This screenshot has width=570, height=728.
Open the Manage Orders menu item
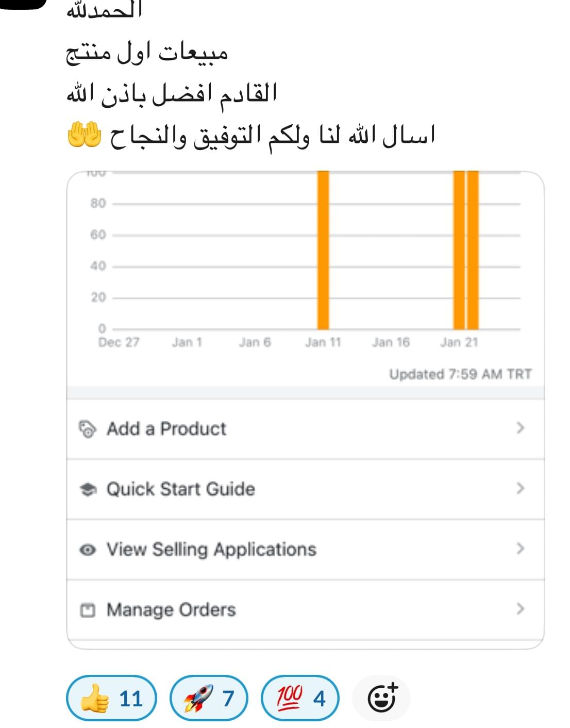point(171,610)
